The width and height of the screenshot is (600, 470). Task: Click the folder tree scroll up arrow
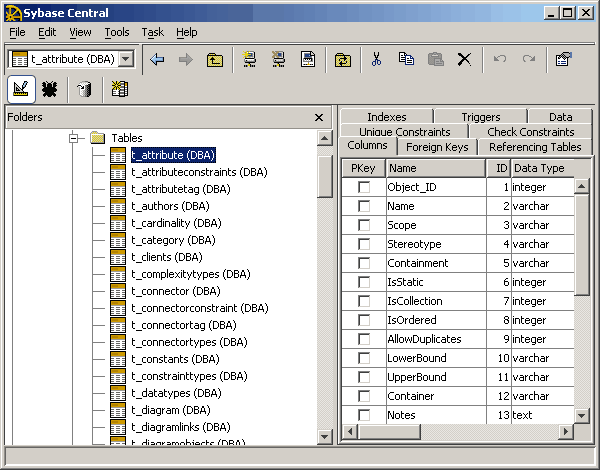324,138
